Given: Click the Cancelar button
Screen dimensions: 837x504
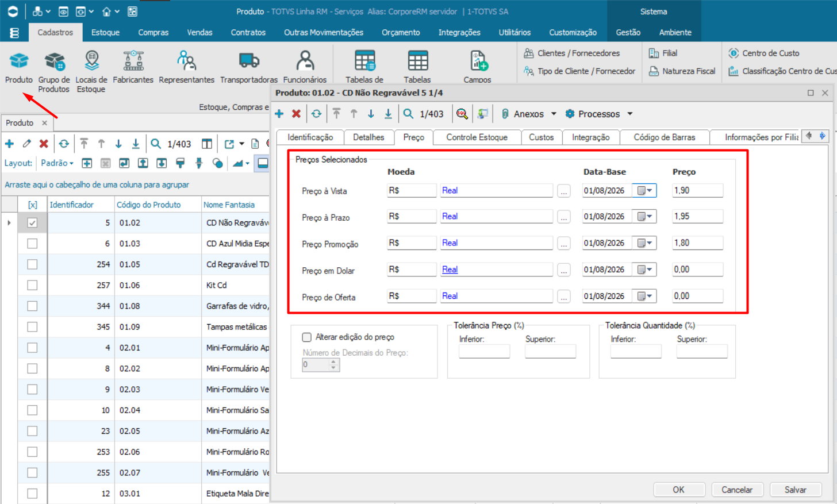Looking at the screenshot, I should (x=737, y=490).
